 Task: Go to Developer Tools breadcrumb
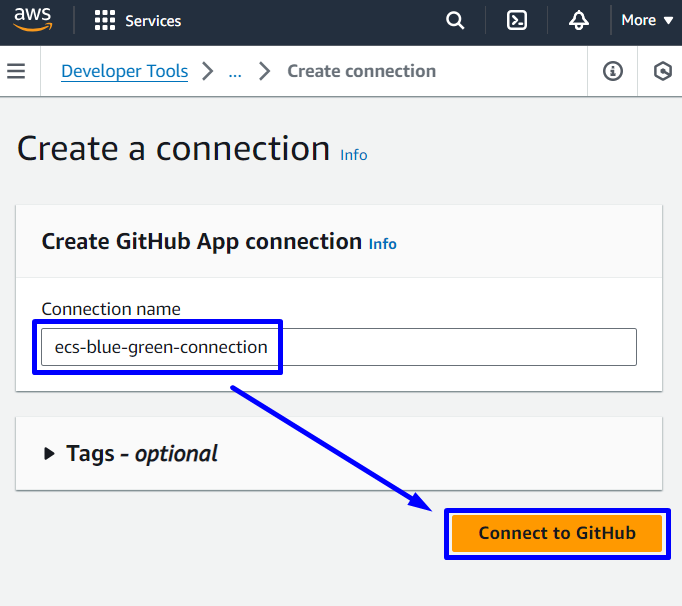tap(124, 71)
